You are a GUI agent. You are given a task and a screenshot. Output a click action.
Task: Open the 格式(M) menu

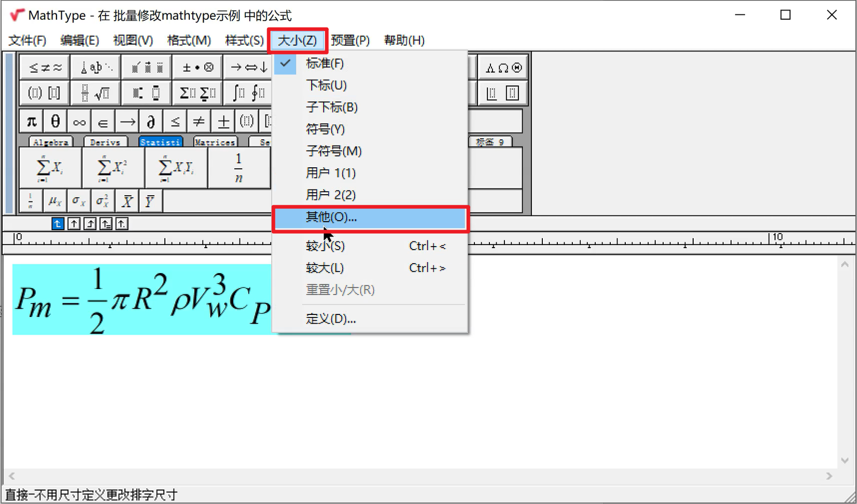(189, 40)
